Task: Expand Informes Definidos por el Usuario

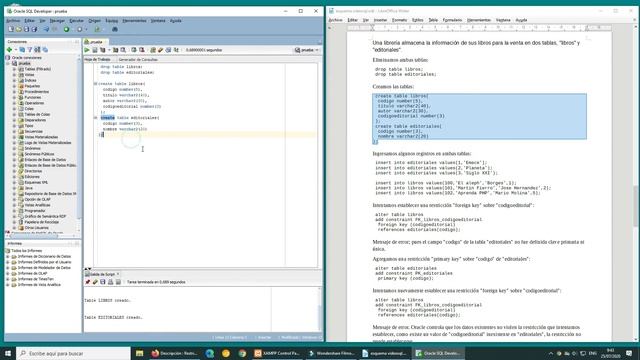Action: coord(8,262)
